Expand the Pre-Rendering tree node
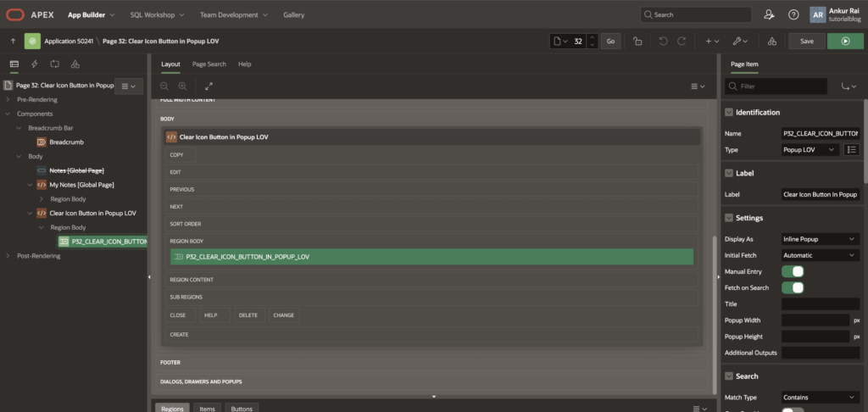Image resolution: width=868 pixels, height=412 pixels. tap(8, 99)
